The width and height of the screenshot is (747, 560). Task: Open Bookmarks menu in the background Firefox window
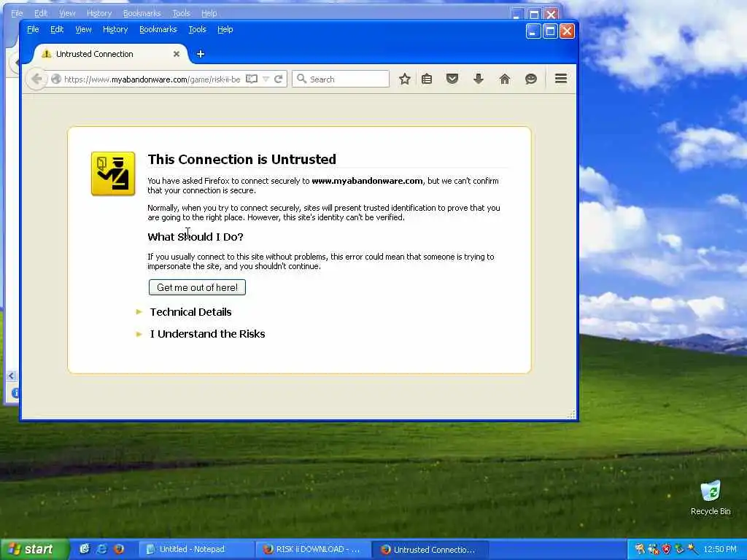pyautogui.click(x=142, y=13)
